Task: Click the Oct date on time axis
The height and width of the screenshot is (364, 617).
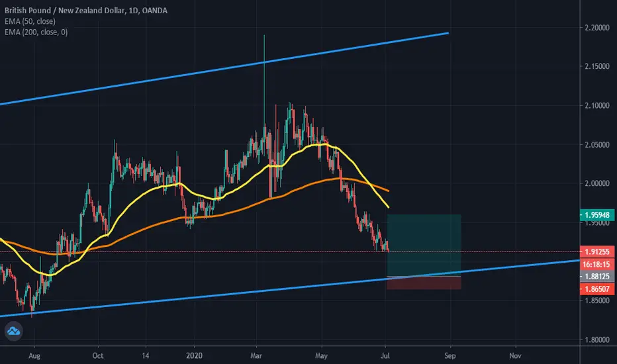Action: 97,356
